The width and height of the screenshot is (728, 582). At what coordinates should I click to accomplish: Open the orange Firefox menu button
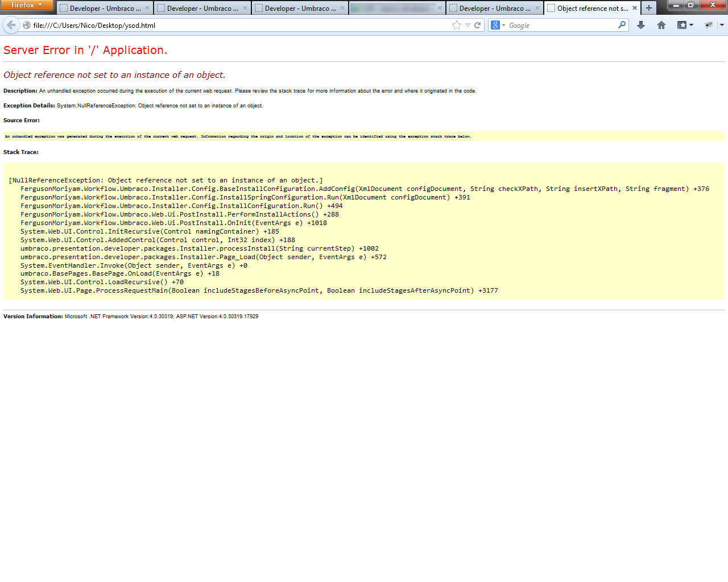pyautogui.click(x=27, y=5)
